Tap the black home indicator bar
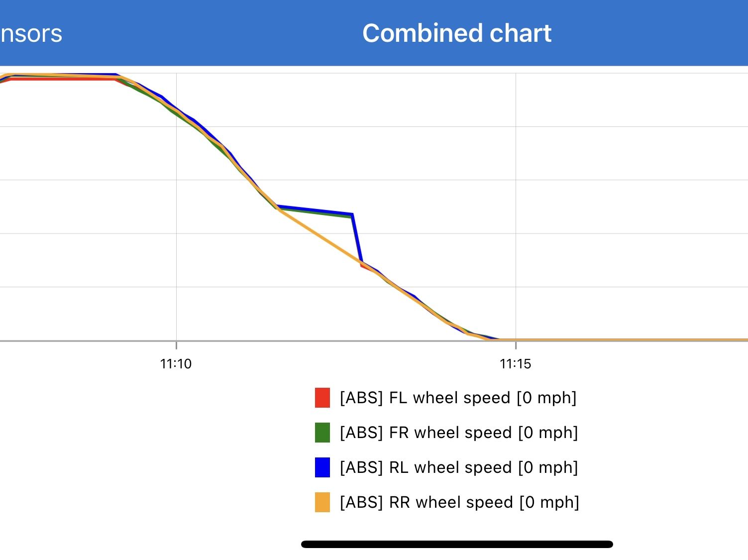The image size is (748, 560). (x=457, y=544)
